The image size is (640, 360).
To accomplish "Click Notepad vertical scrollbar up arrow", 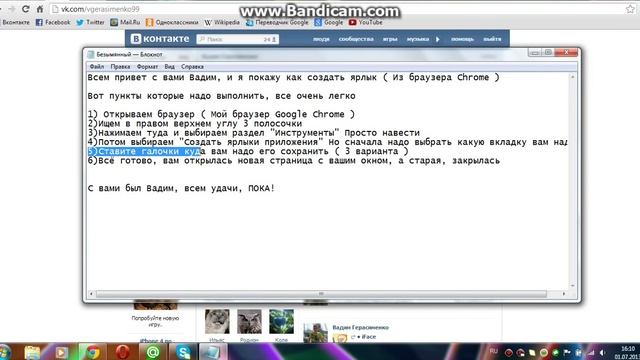I will (x=572, y=77).
